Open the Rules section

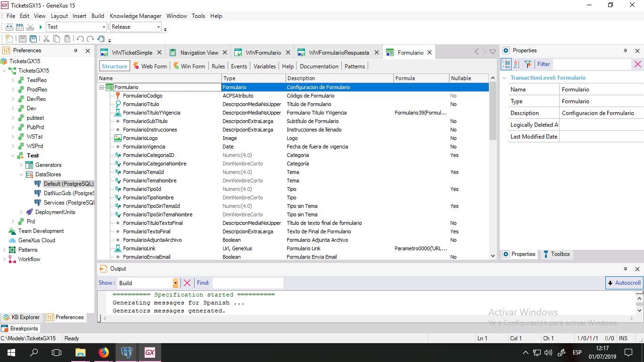coord(218,66)
